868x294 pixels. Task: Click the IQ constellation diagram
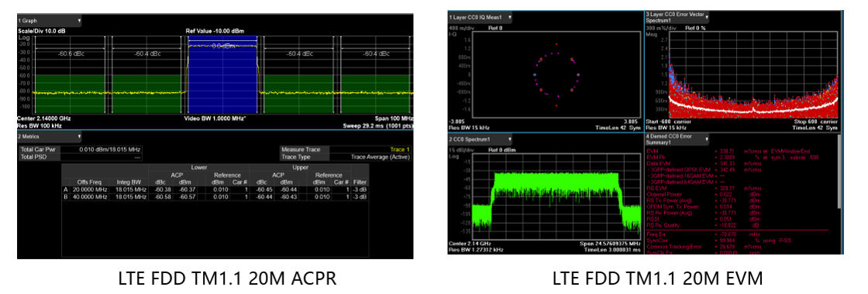(556, 73)
